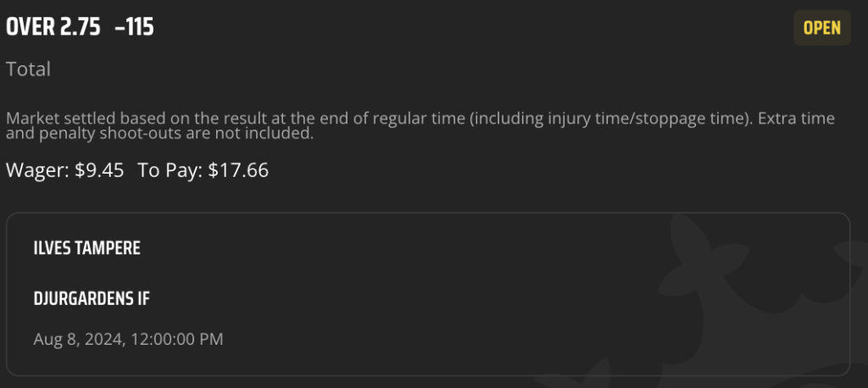Viewport: 868px width, 388px height.
Task: Click the 2.75 line value in heading
Action: point(81,27)
